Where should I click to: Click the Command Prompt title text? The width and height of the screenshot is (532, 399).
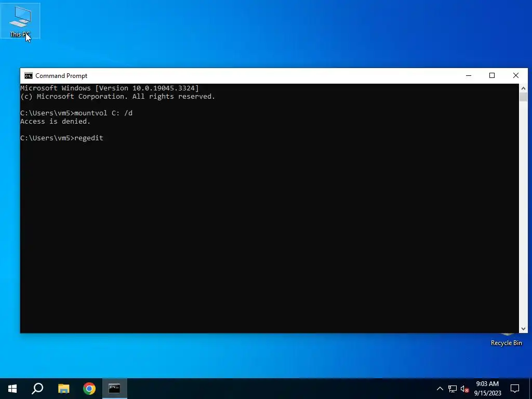tap(61, 76)
